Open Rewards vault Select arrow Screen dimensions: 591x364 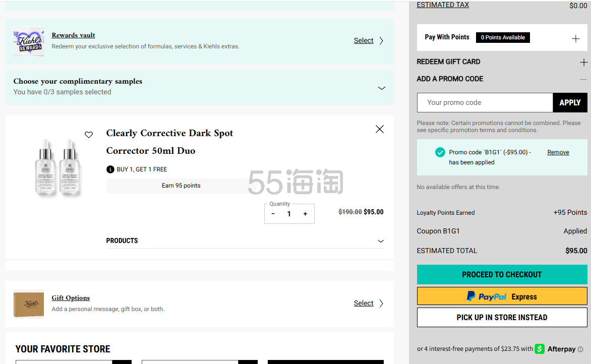[381, 41]
